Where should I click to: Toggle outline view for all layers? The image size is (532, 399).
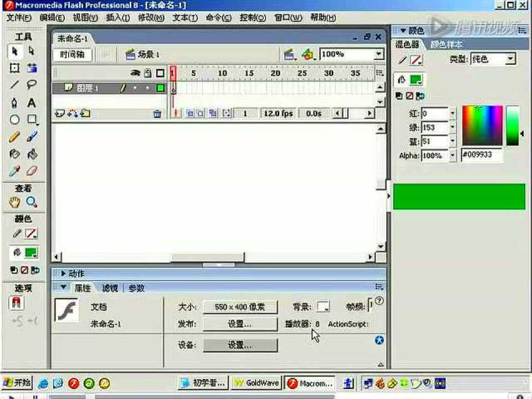tap(160, 73)
